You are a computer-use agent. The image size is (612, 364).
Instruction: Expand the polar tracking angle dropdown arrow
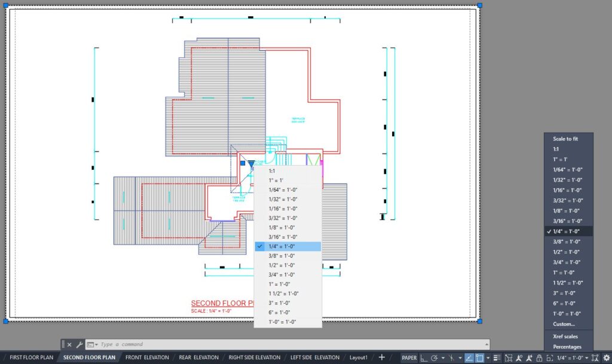tap(443, 358)
